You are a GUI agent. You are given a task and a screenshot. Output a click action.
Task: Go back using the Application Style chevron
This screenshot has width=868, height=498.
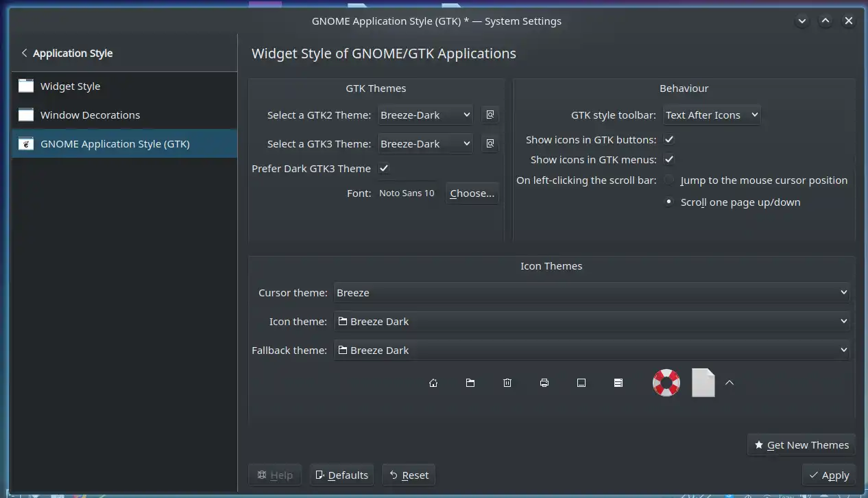[x=25, y=54]
